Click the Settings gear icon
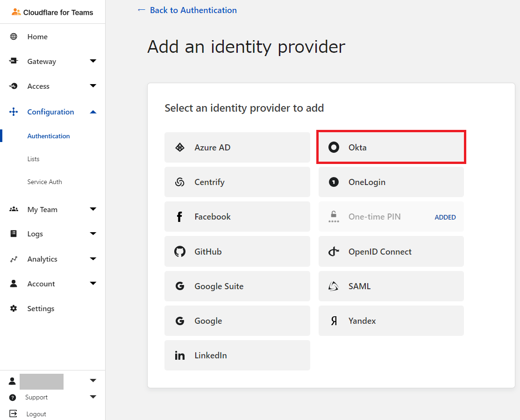520x420 pixels. [x=14, y=308]
